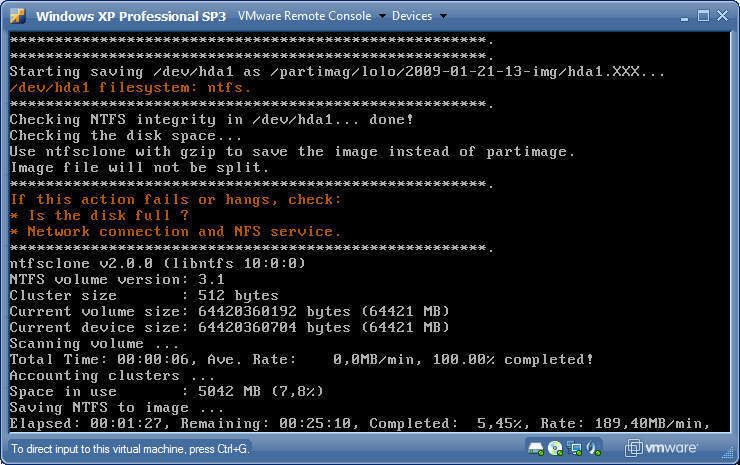Screen dimensions: 740x465
Task: Click the resize grip in bottom-right corner
Action: click(727, 453)
